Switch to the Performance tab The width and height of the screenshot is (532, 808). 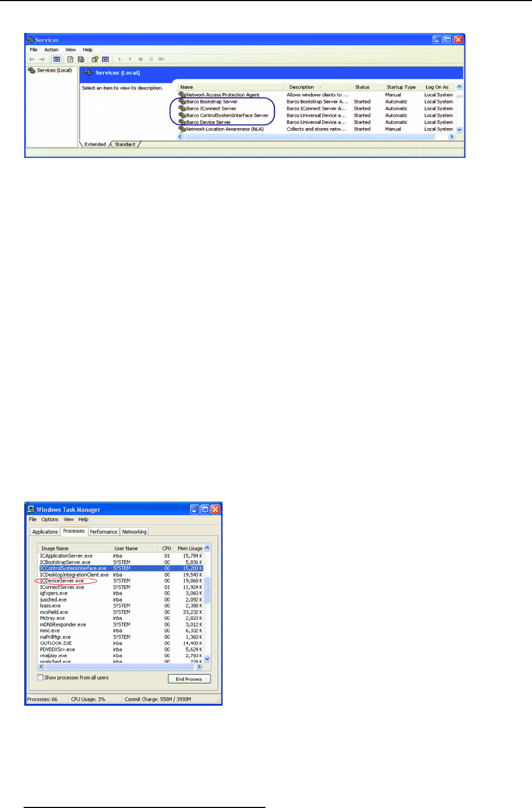tap(103, 532)
